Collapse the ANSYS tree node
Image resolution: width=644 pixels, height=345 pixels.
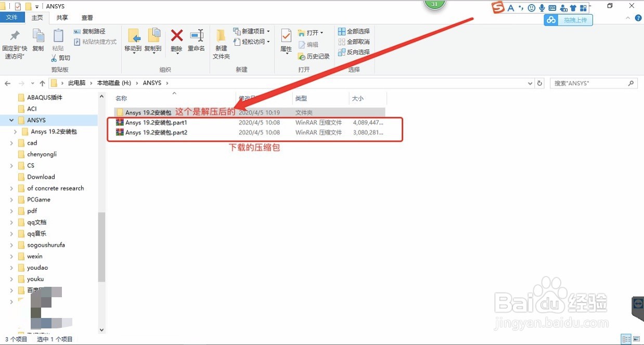pos(11,120)
